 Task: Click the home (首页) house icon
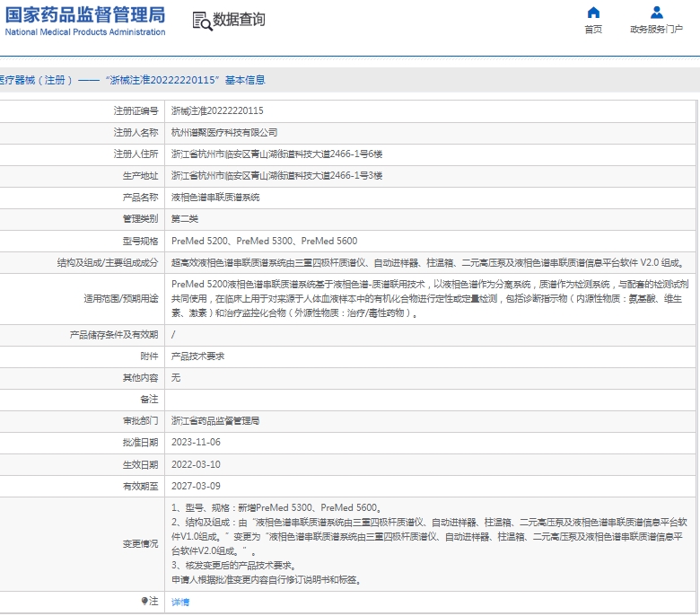(593, 12)
